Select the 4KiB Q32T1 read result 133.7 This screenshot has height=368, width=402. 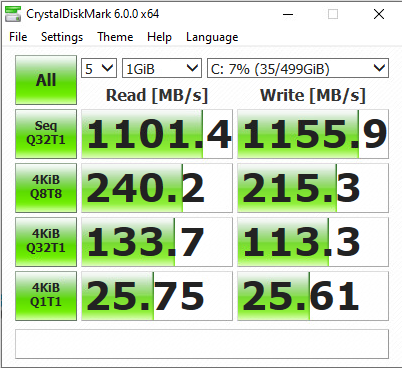pos(157,242)
